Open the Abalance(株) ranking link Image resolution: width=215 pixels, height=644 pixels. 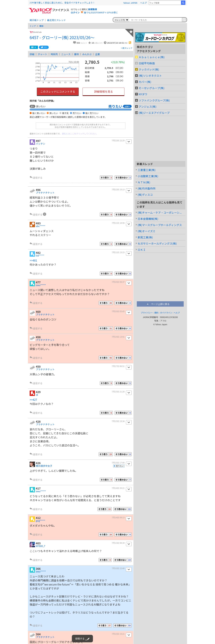[152, 57]
